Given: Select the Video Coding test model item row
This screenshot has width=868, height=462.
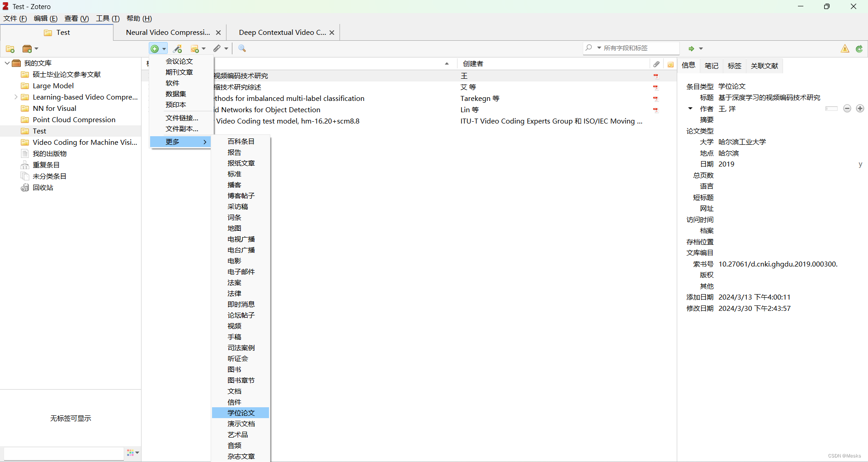Looking at the screenshot, I should pyautogui.click(x=409, y=121).
